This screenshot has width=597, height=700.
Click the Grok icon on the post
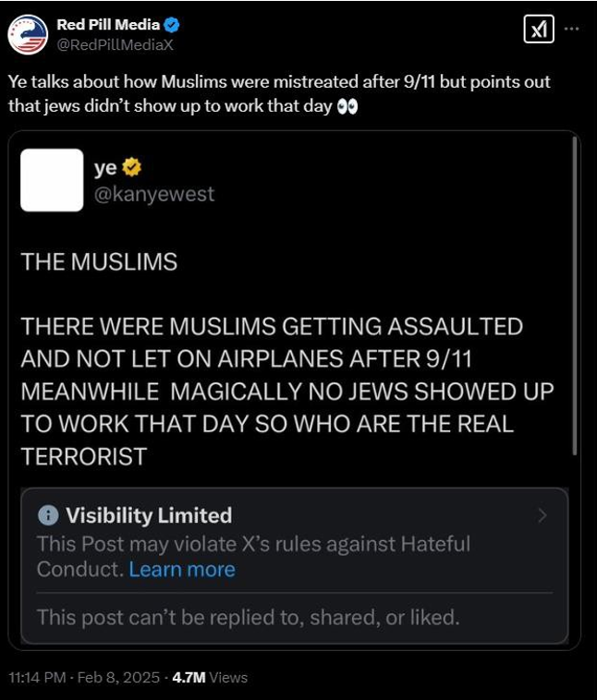tap(538, 30)
